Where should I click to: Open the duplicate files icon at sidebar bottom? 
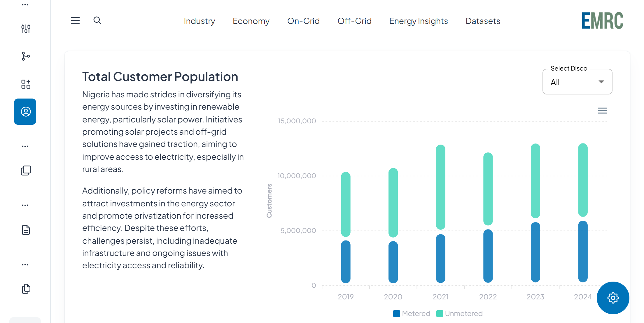click(26, 289)
